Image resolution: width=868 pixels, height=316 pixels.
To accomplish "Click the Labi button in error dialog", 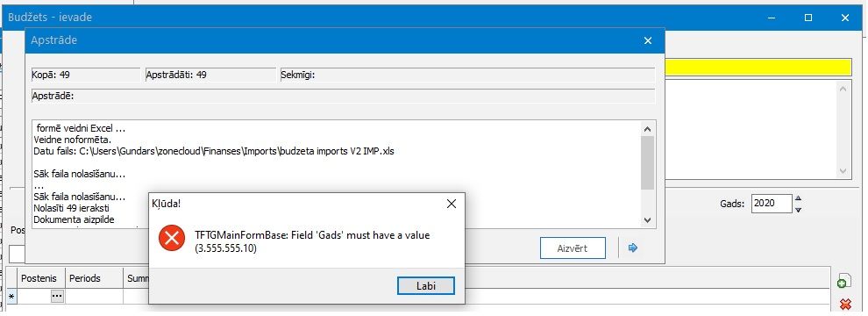I will (426, 285).
